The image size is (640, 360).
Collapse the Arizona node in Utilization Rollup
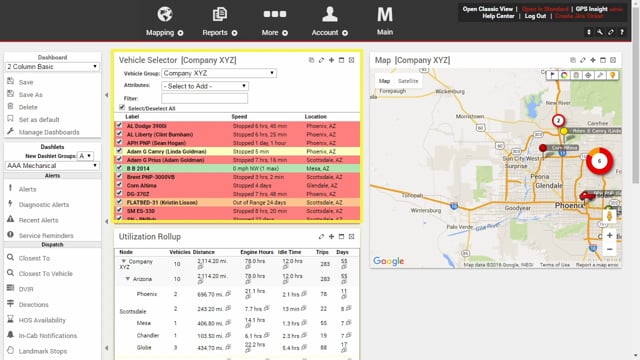click(128, 279)
